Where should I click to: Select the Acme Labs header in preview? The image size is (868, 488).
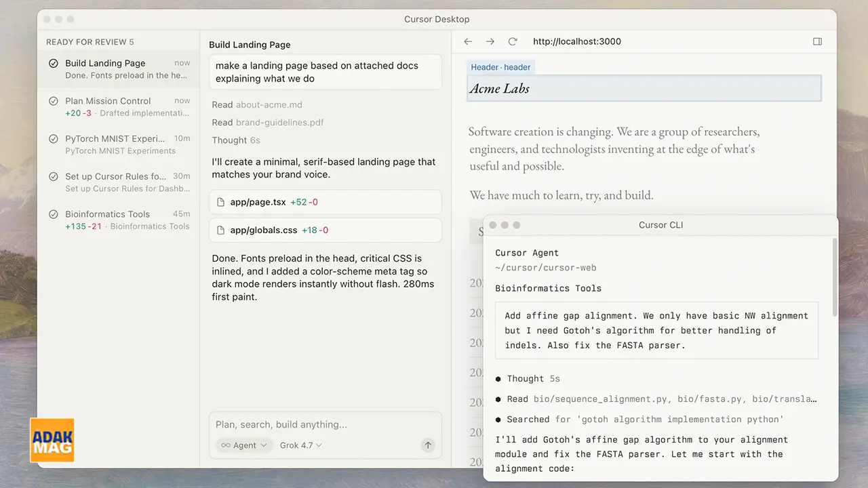(x=644, y=89)
